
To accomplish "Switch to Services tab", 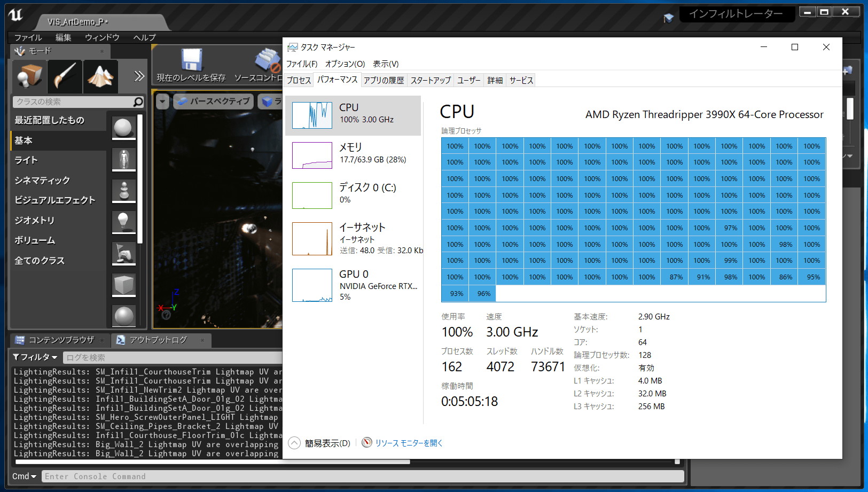I will pyautogui.click(x=521, y=80).
